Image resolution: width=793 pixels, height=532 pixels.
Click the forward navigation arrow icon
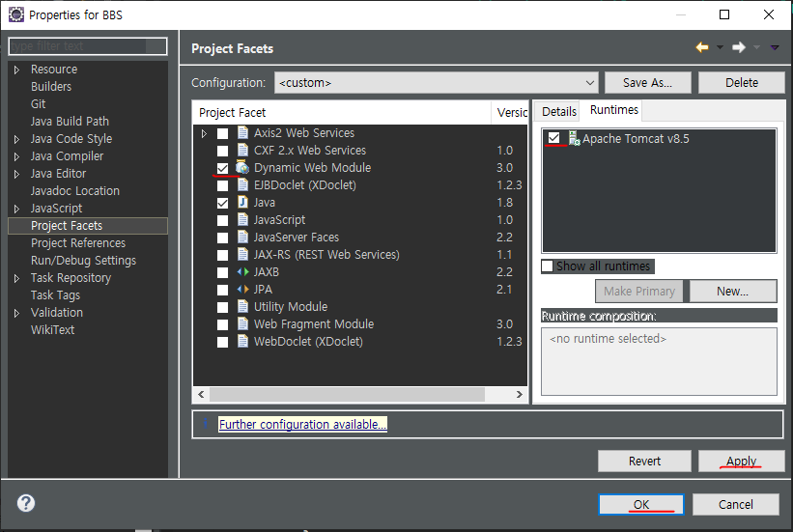739,47
